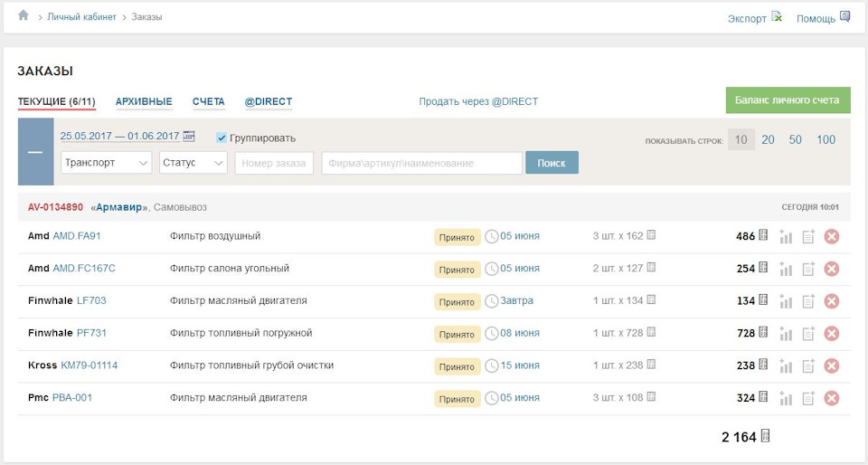Click the home icon in breadcrumbs
868x465 pixels.
(x=24, y=15)
